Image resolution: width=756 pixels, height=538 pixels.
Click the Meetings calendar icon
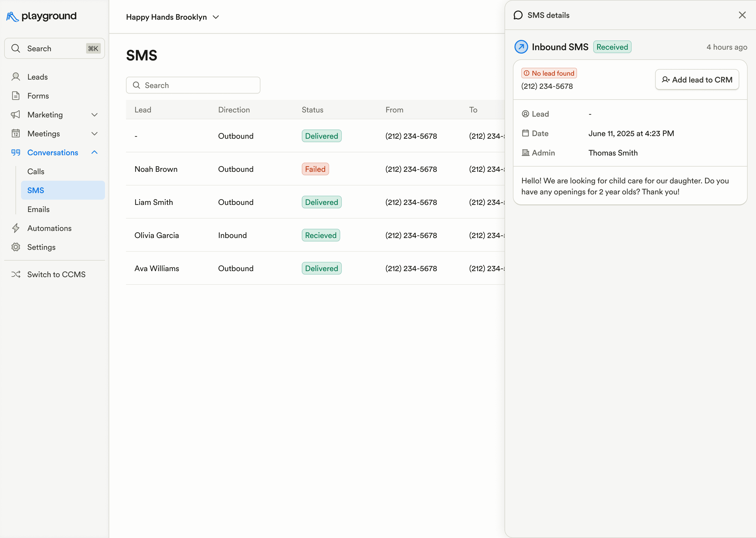[15, 133]
